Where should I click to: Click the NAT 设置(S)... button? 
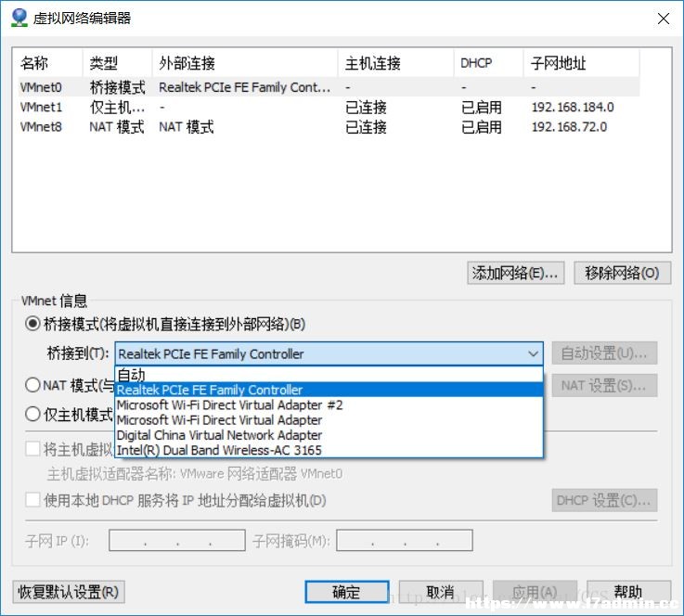tap(604, 385)
